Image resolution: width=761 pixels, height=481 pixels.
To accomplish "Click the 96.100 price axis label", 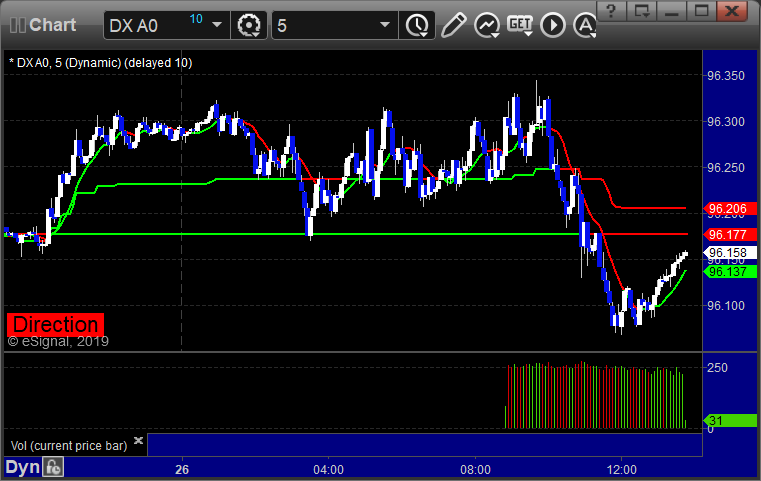I will (726, 306).
